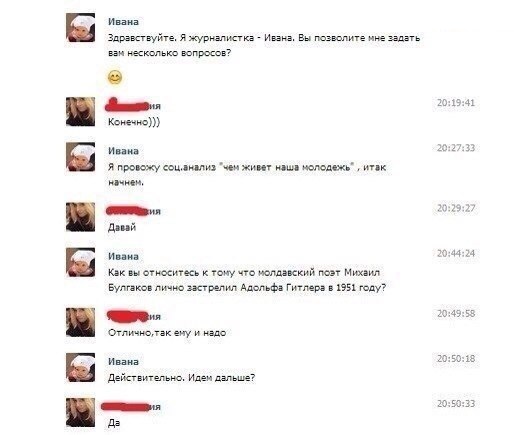Click the blonde avatar beside the Давай reply

pyautogui.click(x=80, y=217)
